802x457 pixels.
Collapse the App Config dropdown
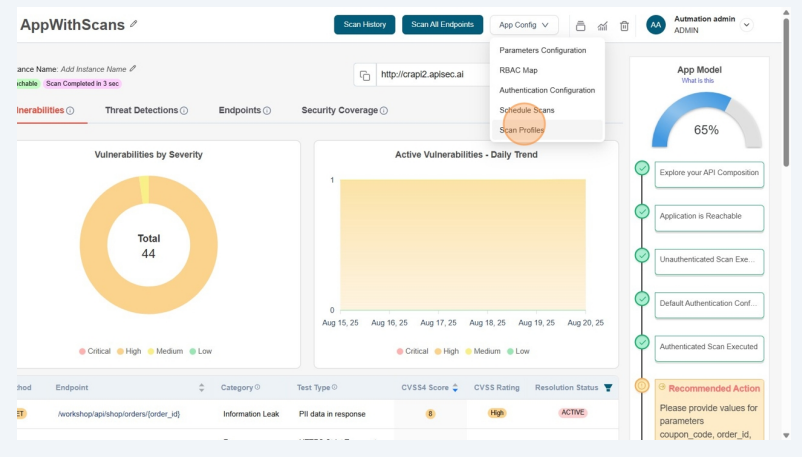pos(524,25)
